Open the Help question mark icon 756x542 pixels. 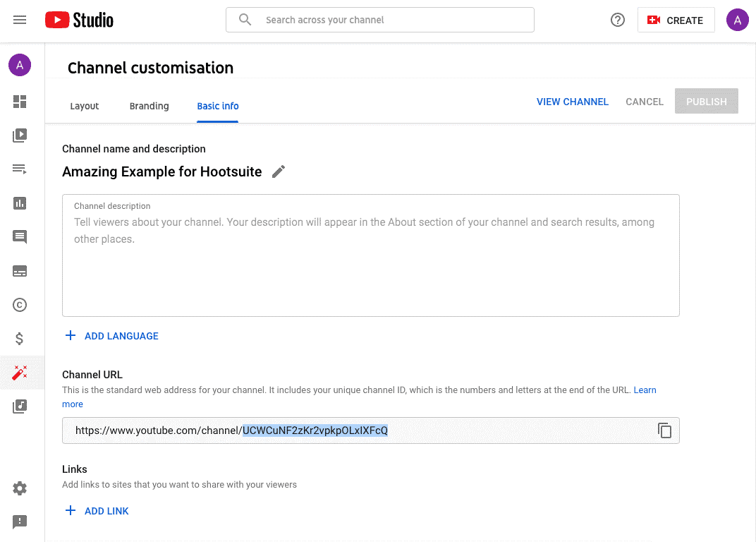[618, 20]
